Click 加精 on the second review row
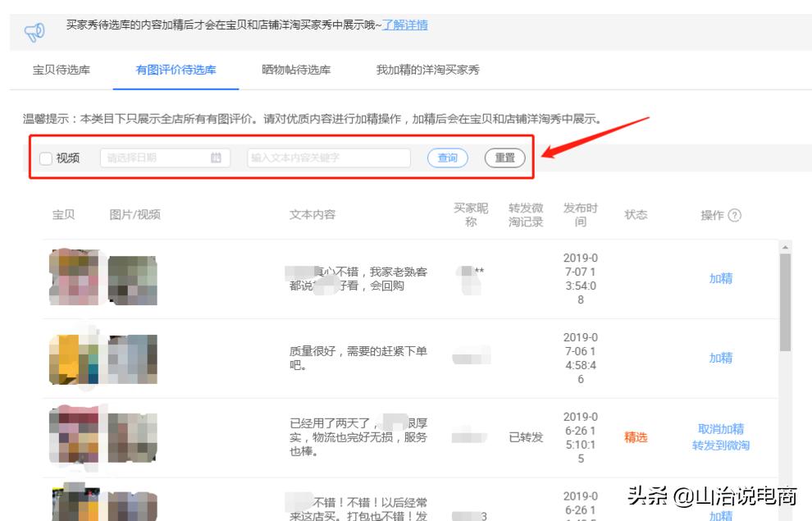The image size is (812, 521). click(x=720, y=359)
